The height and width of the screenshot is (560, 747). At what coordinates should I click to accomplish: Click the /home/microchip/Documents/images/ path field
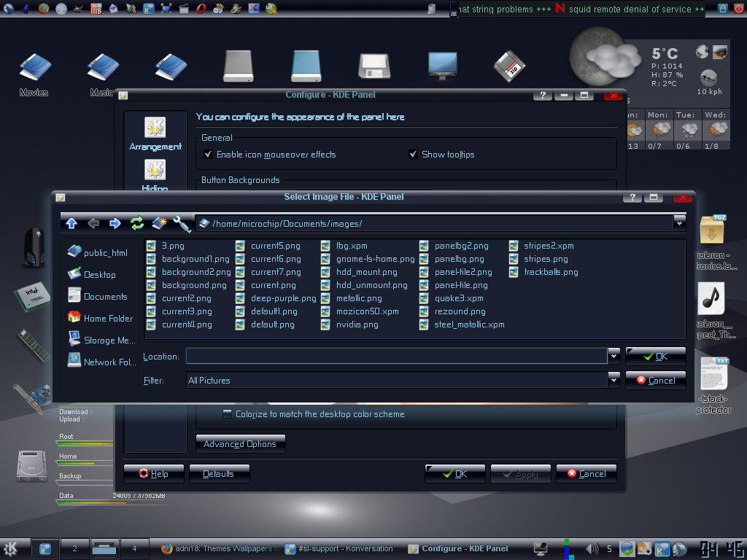[x=435, y=223]
